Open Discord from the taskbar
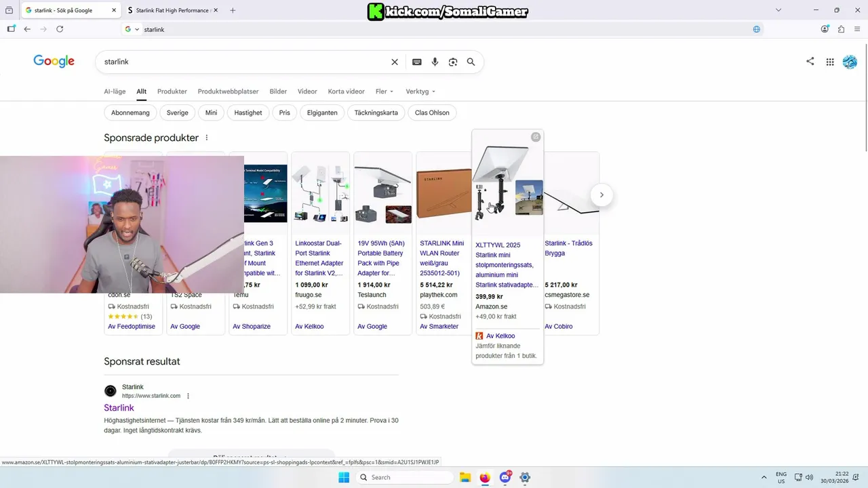868x488 pixels. [x=505, y=477]
